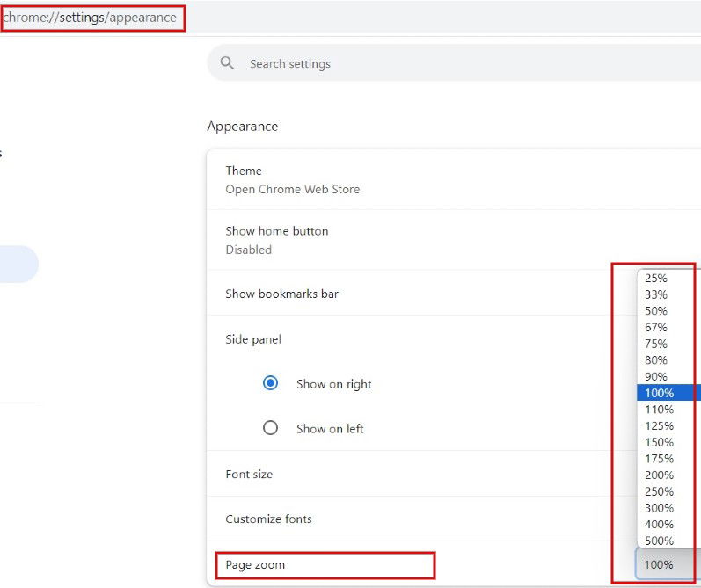Select the Show on right radio button

click(270, 383)
